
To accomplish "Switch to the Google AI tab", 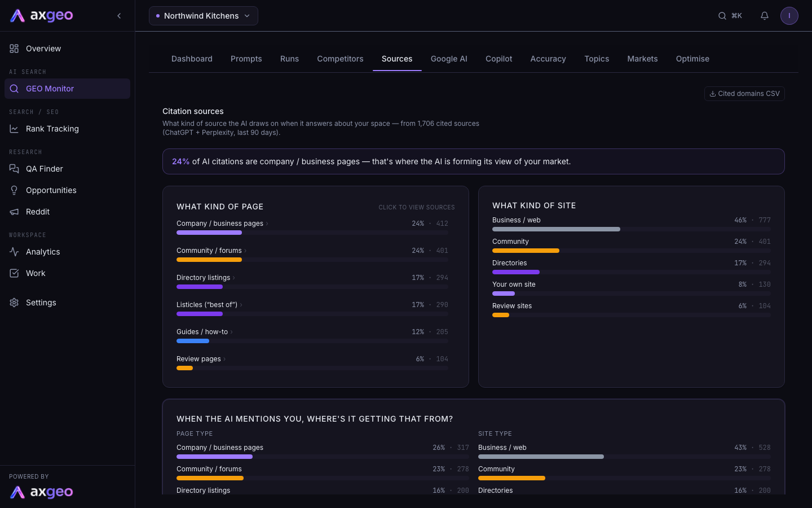I will tap(449, 59).
